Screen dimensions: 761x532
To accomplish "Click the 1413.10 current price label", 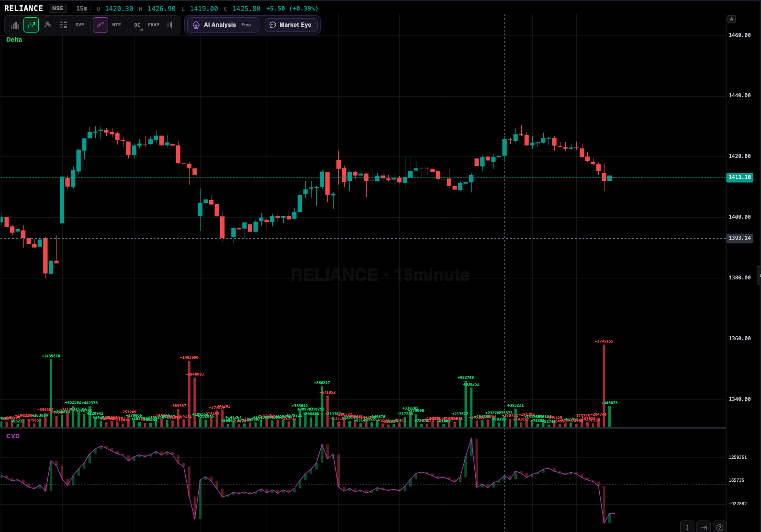I will 739,177.
